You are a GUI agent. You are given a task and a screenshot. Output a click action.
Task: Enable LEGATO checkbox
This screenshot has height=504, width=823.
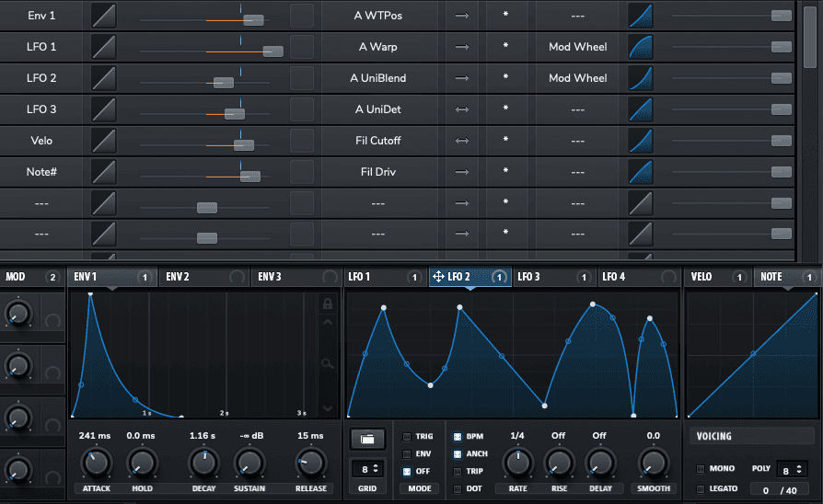pos(701,488)
